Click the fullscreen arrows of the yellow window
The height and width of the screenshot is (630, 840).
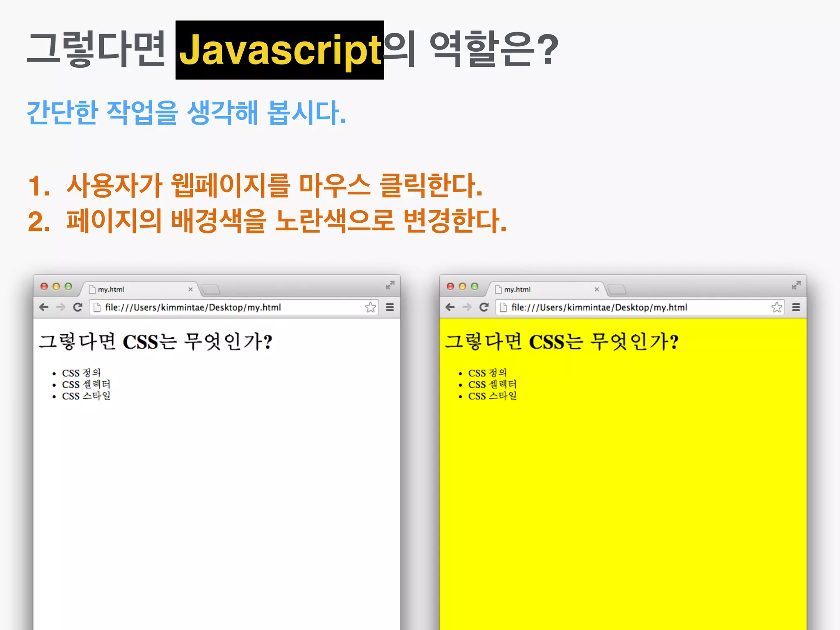796,285
